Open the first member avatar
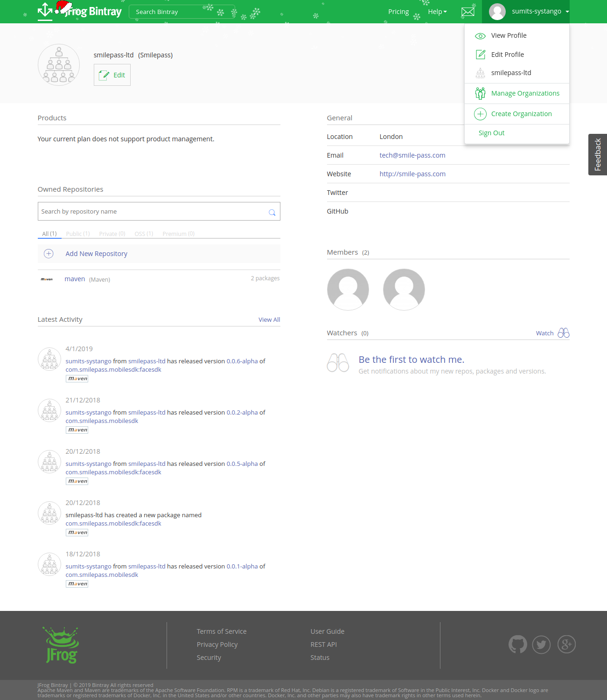This screenshot has height=700, width=607. coord(348,290)
